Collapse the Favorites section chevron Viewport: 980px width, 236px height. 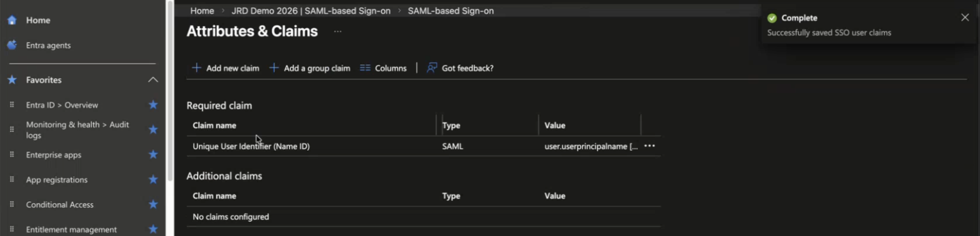[x=153, y=80]
